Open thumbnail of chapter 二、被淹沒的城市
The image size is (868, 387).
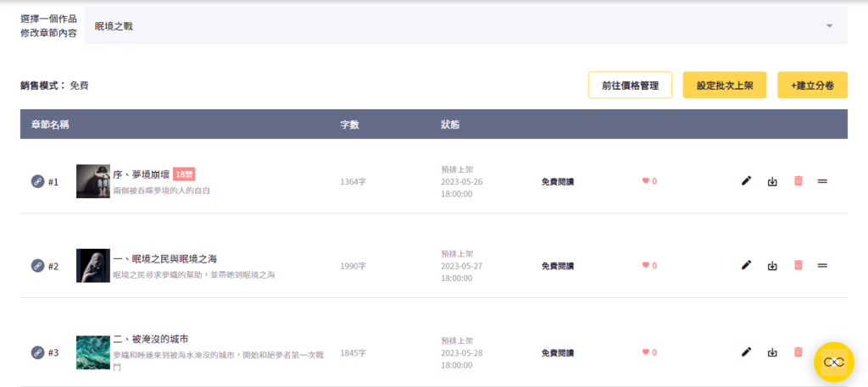click(93, 352)
